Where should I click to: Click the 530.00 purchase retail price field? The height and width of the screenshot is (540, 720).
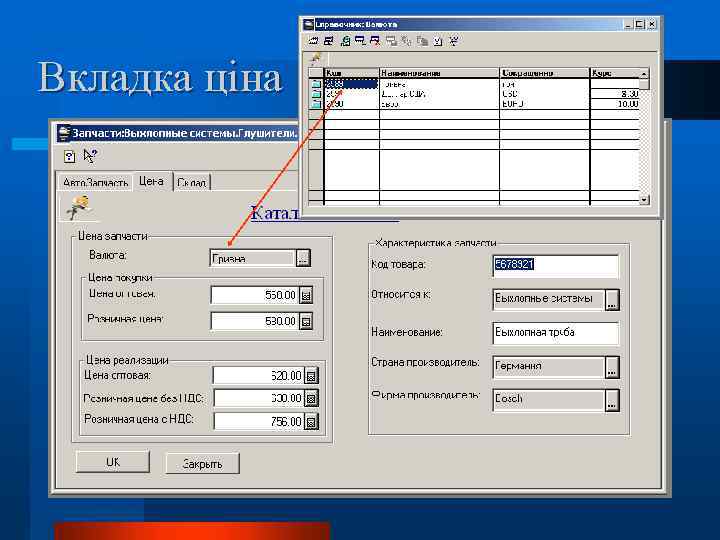pos(255,321)
